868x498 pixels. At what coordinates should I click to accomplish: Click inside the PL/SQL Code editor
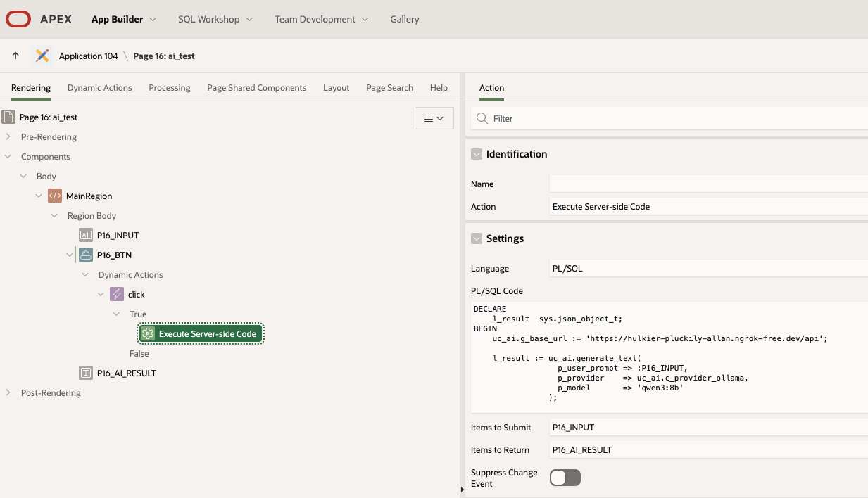[x=669, y=357]
